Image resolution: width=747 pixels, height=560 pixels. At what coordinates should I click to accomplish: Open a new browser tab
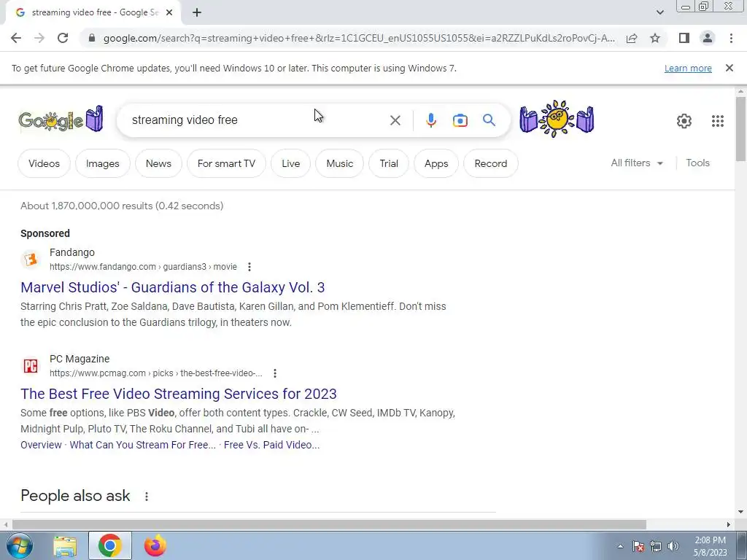pos(197,13)
